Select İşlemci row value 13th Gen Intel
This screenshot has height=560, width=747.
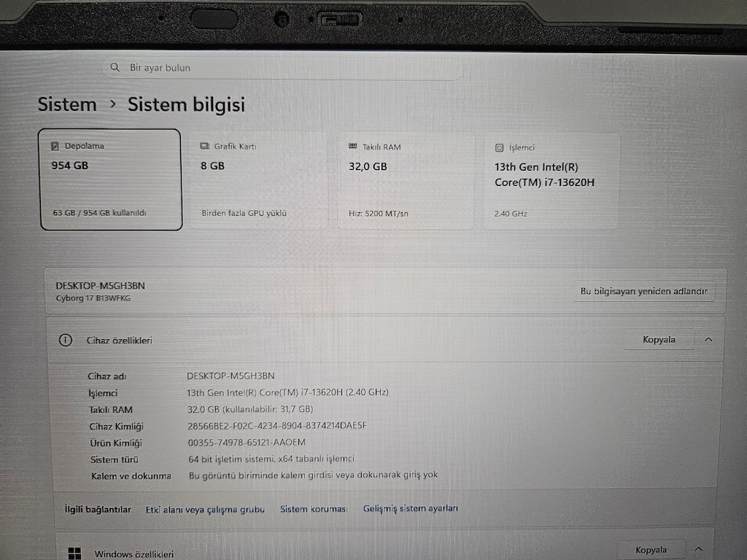[287, 392]
